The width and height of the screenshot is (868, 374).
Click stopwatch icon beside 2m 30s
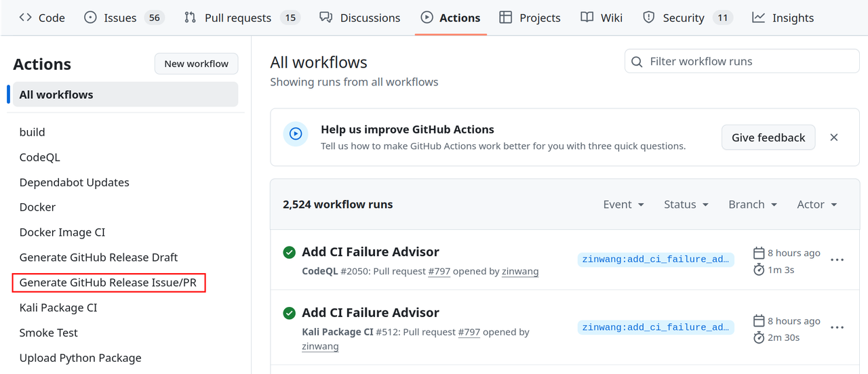point(759,337)
